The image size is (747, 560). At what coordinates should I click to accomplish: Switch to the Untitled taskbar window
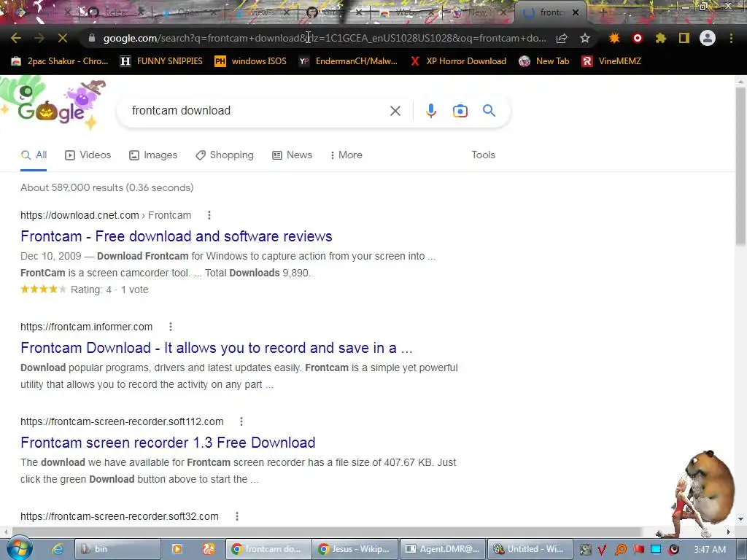click(x=530, y=549)
